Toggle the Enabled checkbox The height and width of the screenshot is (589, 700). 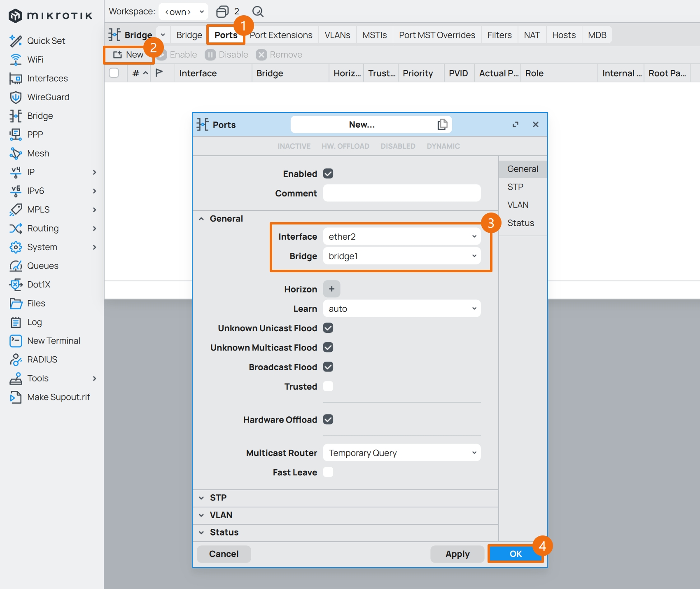pyautogui.click(x=328, y=174)
